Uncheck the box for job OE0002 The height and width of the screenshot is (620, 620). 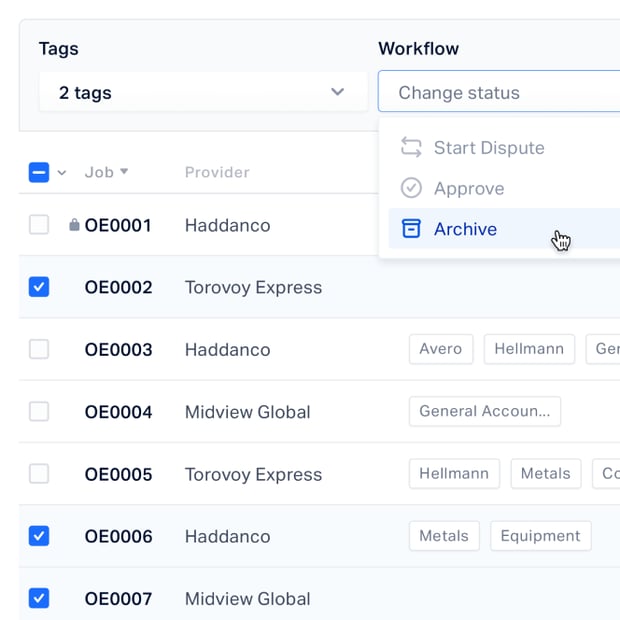tap(39, 287)
